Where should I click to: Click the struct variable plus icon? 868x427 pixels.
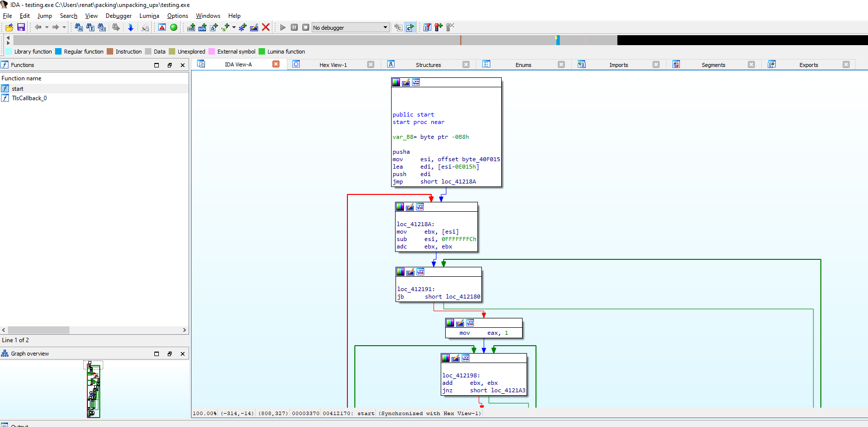pos(225,27)
